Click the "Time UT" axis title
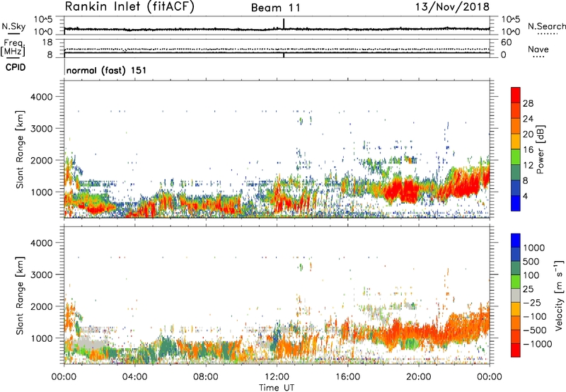Image resolution: width=566 pixels, height=392 pixels. click(x=277, y=388)
